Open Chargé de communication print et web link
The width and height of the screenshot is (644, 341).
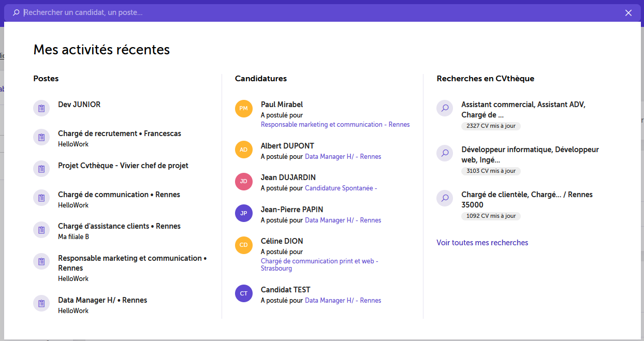click(320, 264)
